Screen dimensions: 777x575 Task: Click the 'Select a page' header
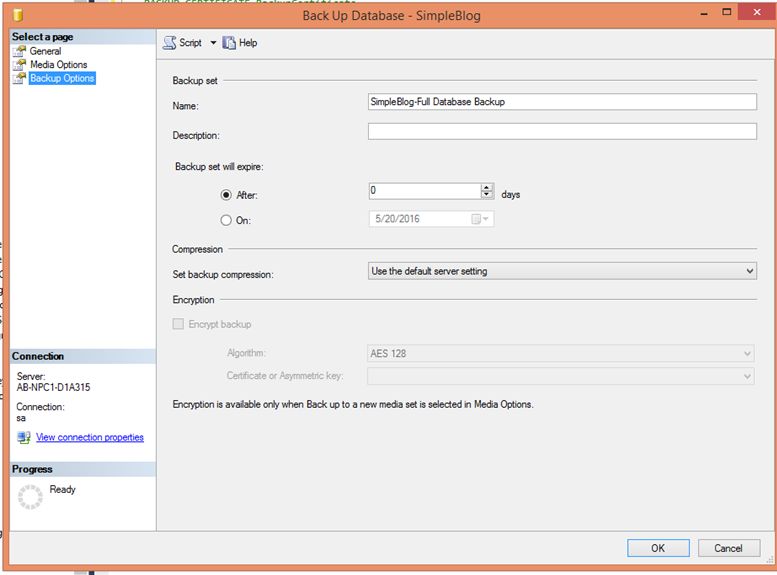pos(82,37)
